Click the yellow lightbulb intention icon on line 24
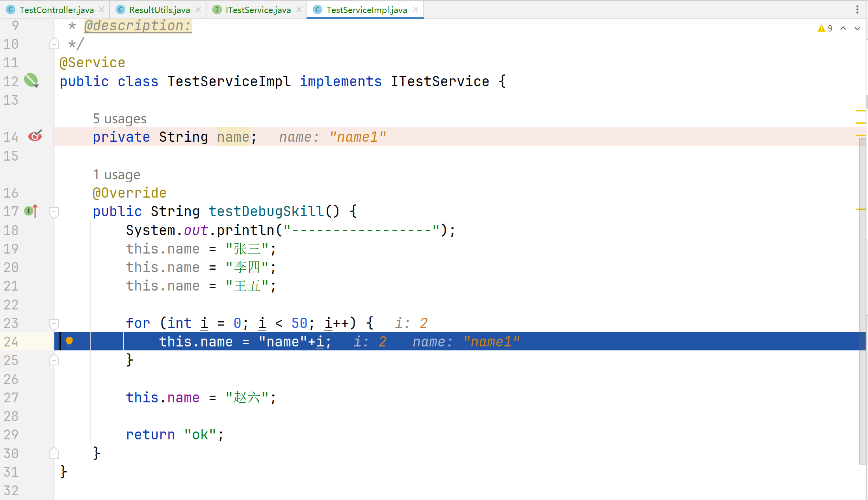 coord(69,341)
